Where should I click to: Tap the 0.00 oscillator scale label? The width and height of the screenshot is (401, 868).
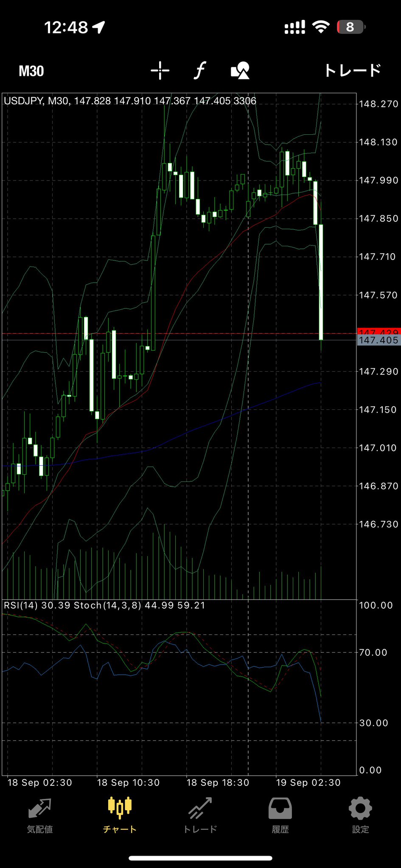[x=370, y=770]
